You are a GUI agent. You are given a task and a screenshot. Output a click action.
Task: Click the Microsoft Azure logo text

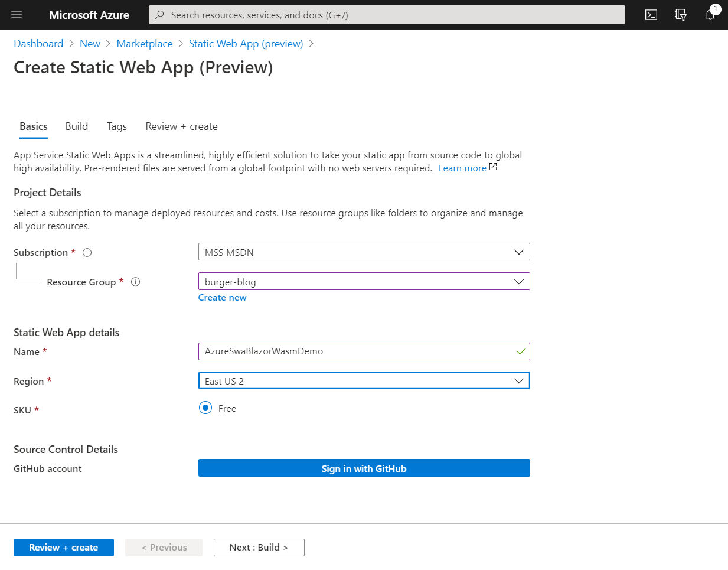click(89, 15)
